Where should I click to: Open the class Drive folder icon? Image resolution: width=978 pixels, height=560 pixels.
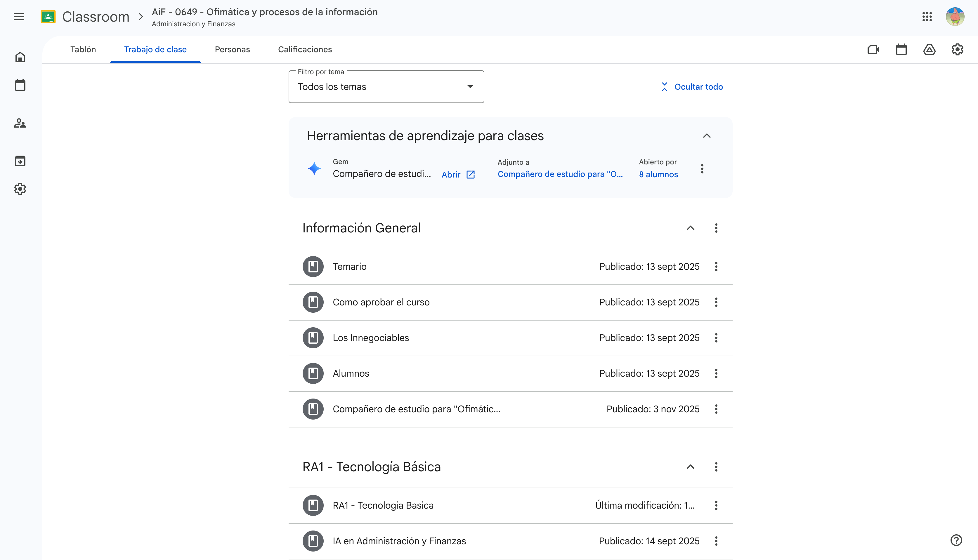(x=929, y=49)
